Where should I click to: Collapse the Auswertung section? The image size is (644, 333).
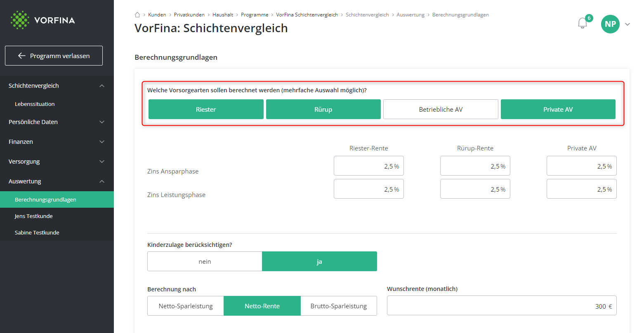point(57,181)
